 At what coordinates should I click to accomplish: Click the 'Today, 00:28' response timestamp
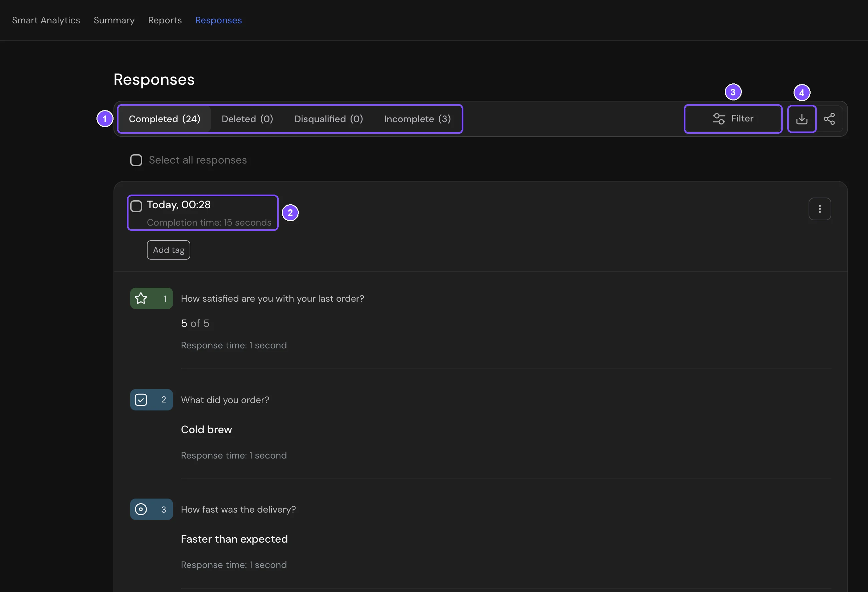point(179,205)
